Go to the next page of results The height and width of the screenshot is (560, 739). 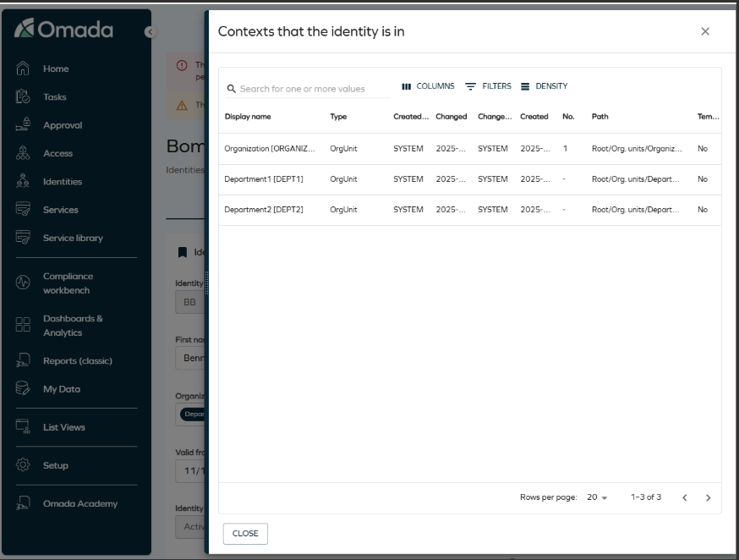click(x=709, y=498)
